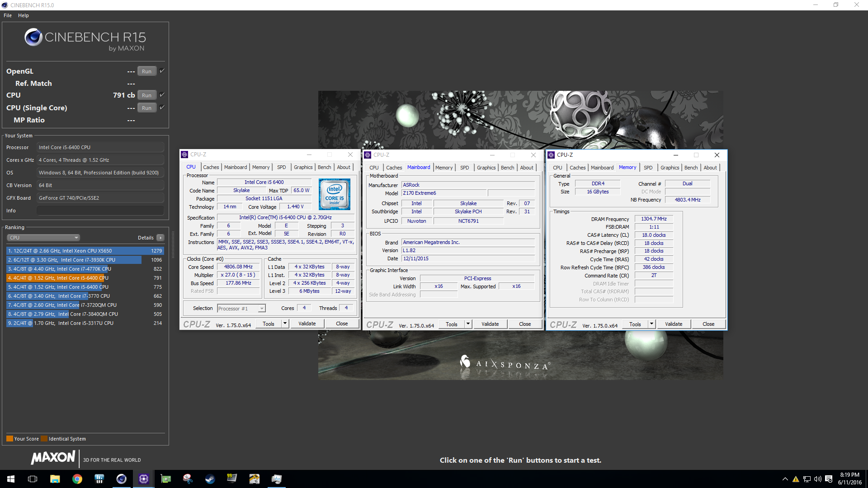
Task: Click the green circuit card taskbar icon
Action: tap(165, 479)
